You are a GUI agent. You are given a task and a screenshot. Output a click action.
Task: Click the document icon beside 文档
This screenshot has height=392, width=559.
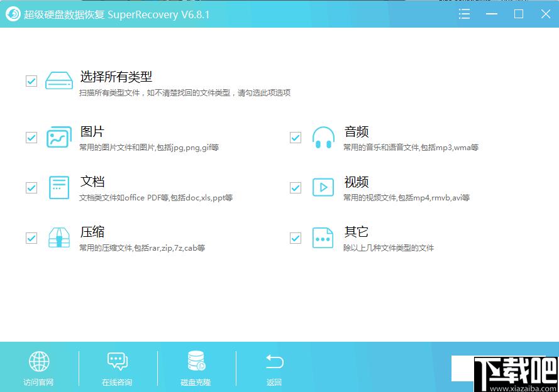coord(59,187)
